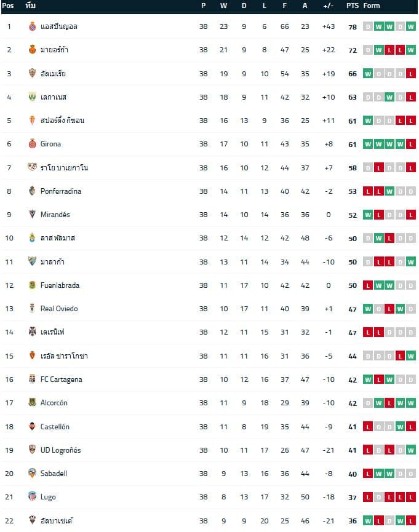The height and width of the screenshot is (532, 419).
Task: Open the Real Oviedo team link
Action: pyautogui.click(x=59, y=309)
